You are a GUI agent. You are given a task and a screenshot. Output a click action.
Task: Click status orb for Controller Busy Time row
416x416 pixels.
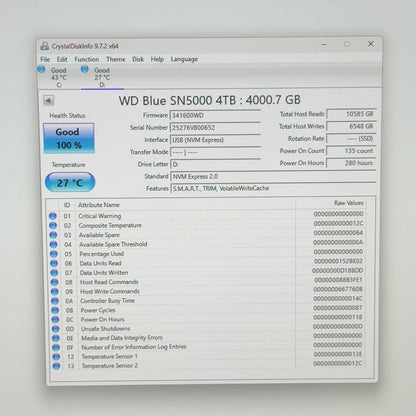55,301
